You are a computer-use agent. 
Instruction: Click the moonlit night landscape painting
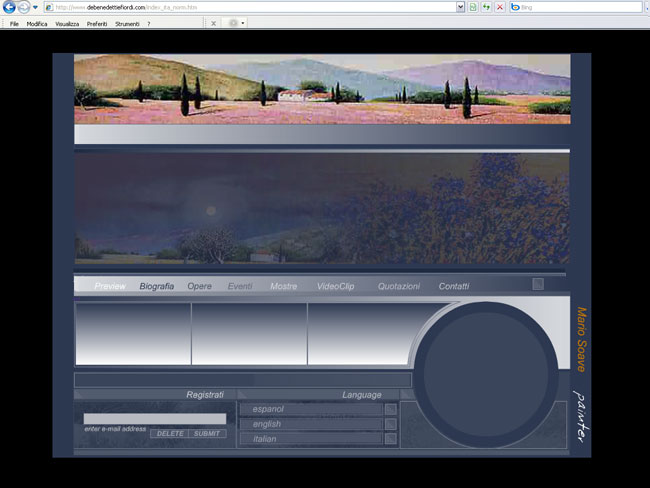[322, 208]
